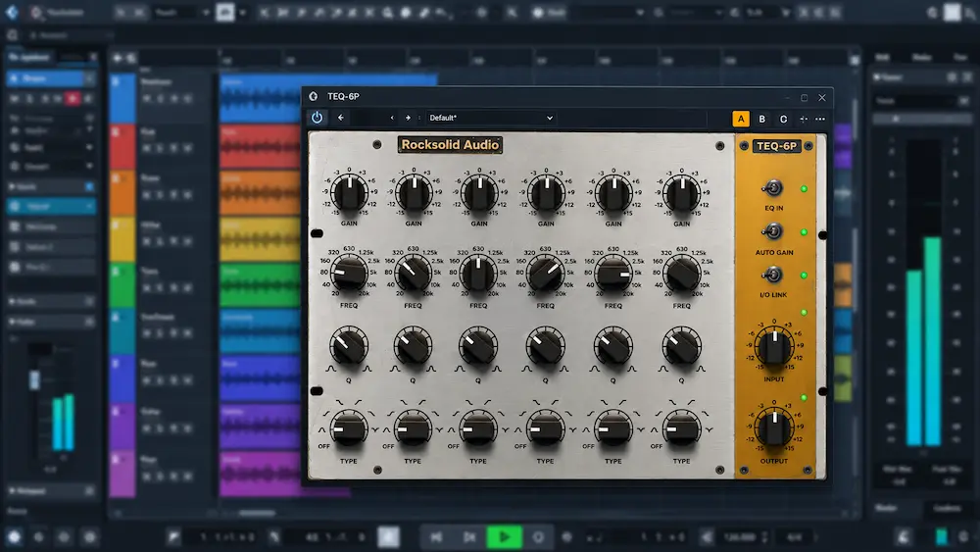Click the second band's GAIN knob
The width and height of the screenshot is (980, 552).
click(x=414, y=192)
